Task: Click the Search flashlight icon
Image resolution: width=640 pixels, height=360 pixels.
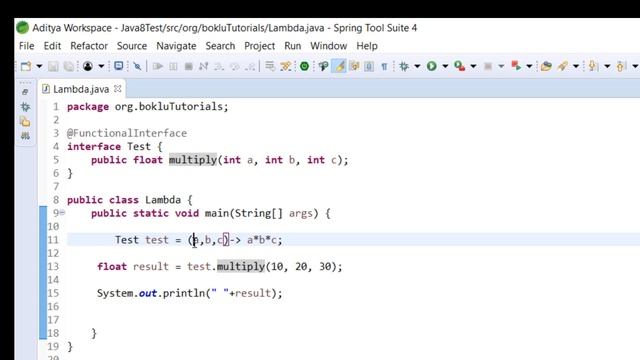Action: (562, 66)
